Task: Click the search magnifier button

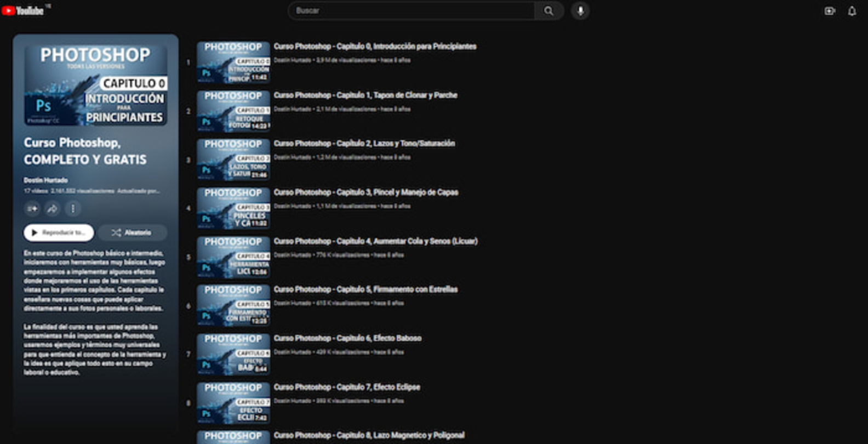Action: point(549,11)
